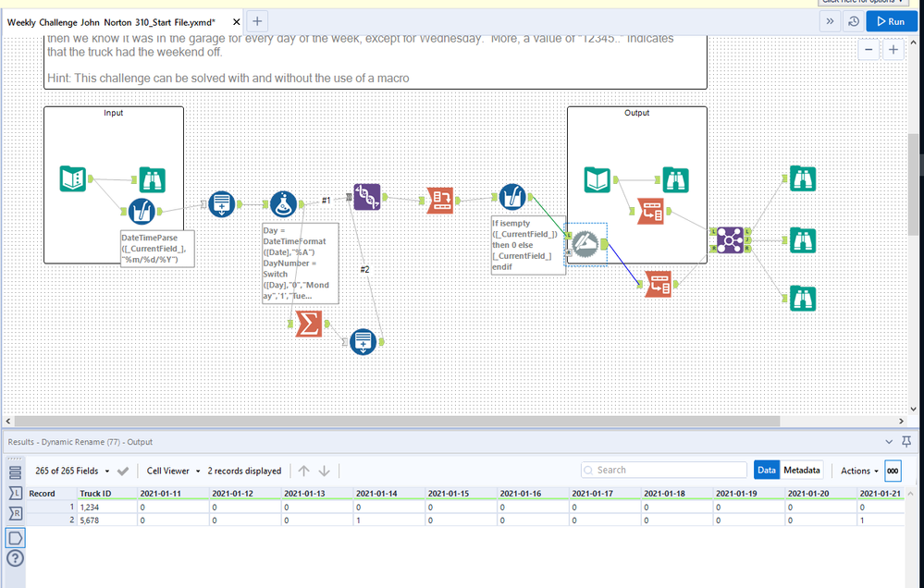The height and width of the screenshot is (588, 924).
Task: Select the Weekly Challenge John Norton workflow tab
Action: pyautogui.click(x=111, y=22)
